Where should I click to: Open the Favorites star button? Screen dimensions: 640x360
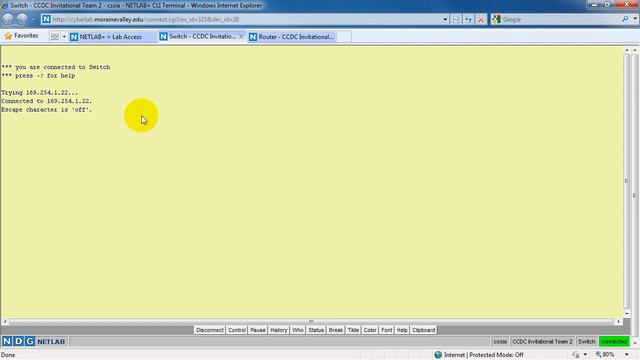[x=21, y=36]
